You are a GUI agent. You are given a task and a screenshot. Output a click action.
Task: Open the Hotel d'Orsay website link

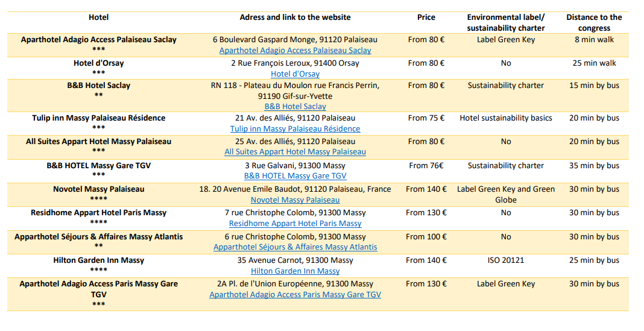295,74
